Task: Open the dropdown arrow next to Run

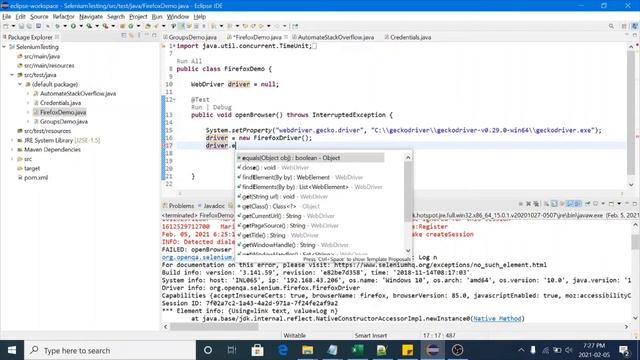Action: click(81, 26)
